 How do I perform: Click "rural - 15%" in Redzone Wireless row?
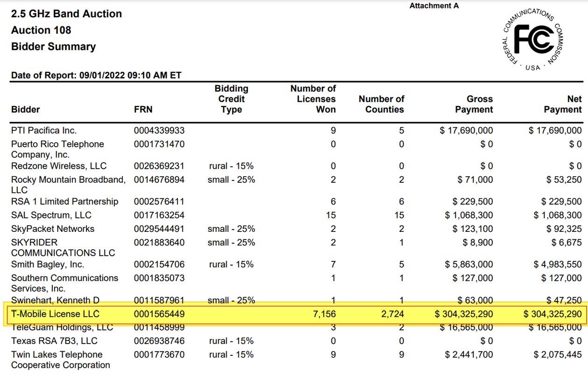point(231,166)
